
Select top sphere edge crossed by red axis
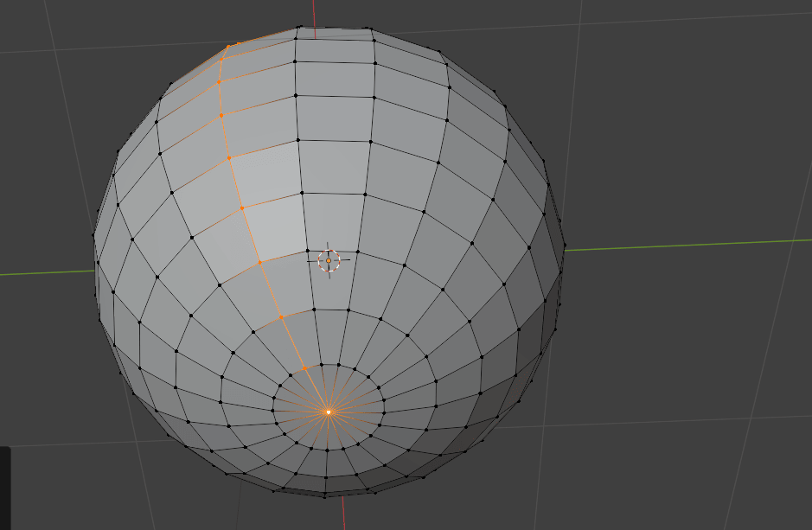coord(315,29)
